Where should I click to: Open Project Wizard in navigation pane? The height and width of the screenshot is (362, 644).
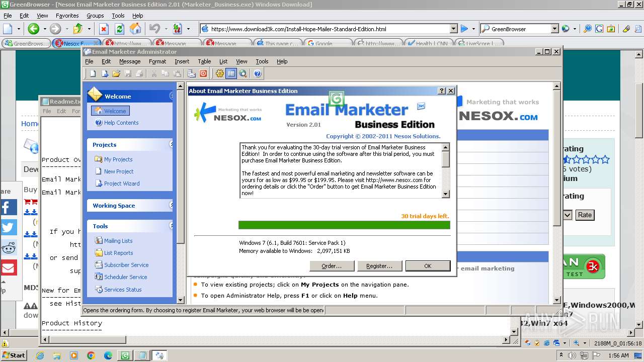[x=122, y=184]
